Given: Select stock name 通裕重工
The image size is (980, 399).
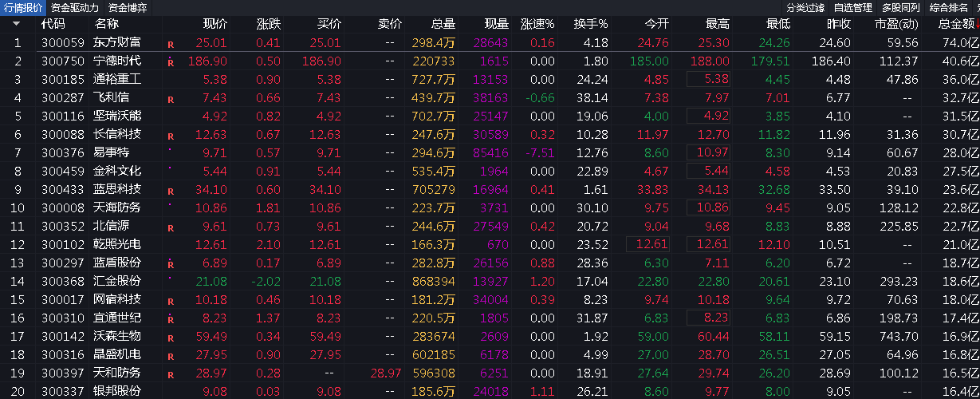Looking at the screenshot, I should pos(117,79).
